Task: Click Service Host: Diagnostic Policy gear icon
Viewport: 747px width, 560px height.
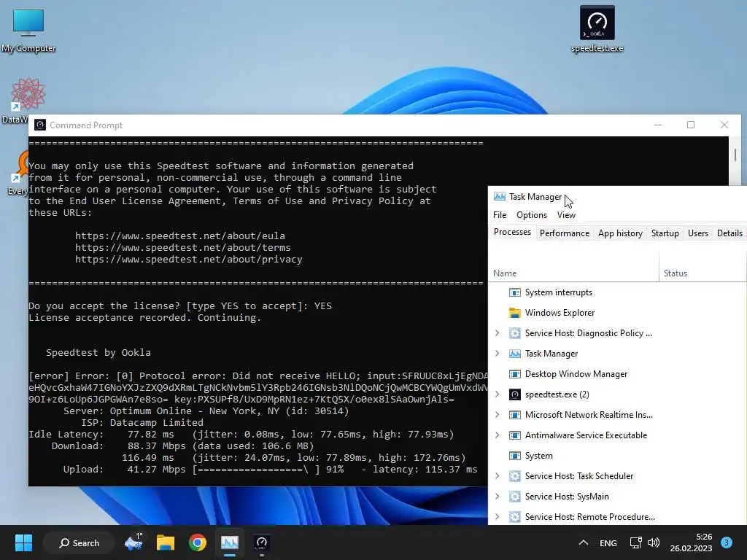Action: click(514, 333)
